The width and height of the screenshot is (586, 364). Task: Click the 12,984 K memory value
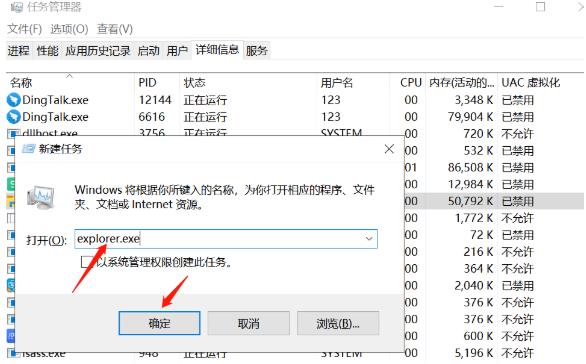[471, 184]
